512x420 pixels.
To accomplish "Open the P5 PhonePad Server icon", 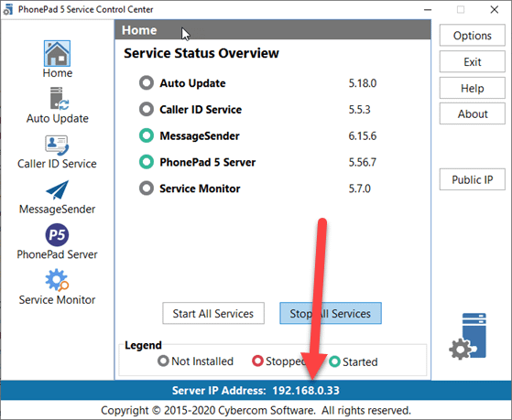I will (57, 235).
